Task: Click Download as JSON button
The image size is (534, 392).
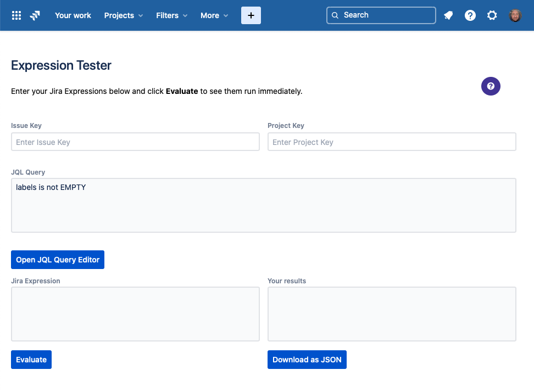Action: point(307,360)
